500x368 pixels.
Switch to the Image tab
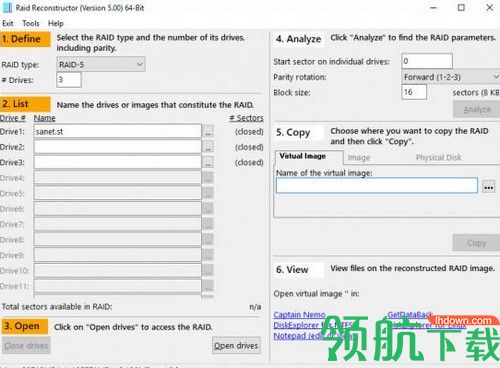[359, 157]
